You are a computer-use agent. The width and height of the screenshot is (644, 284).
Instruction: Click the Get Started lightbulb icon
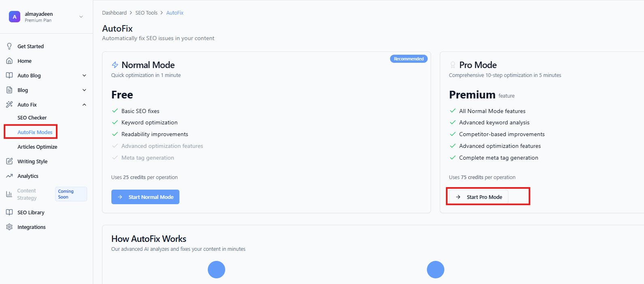click(x=9, y=46)
